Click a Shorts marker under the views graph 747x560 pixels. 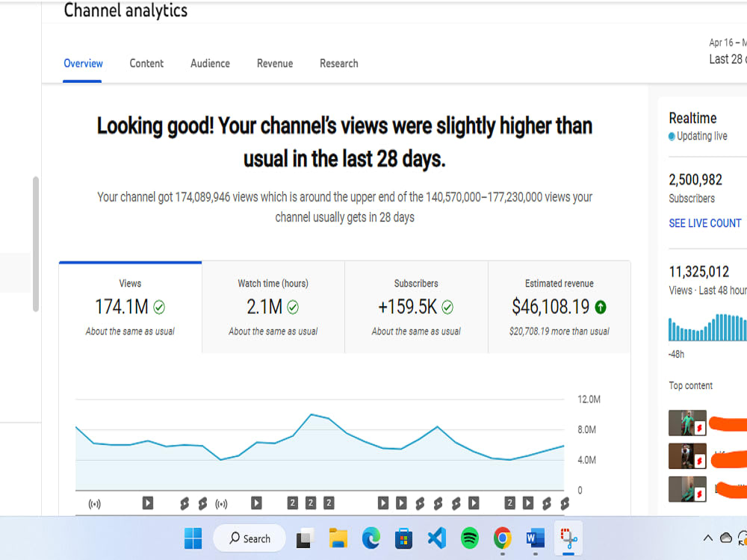tap(185, 503)
